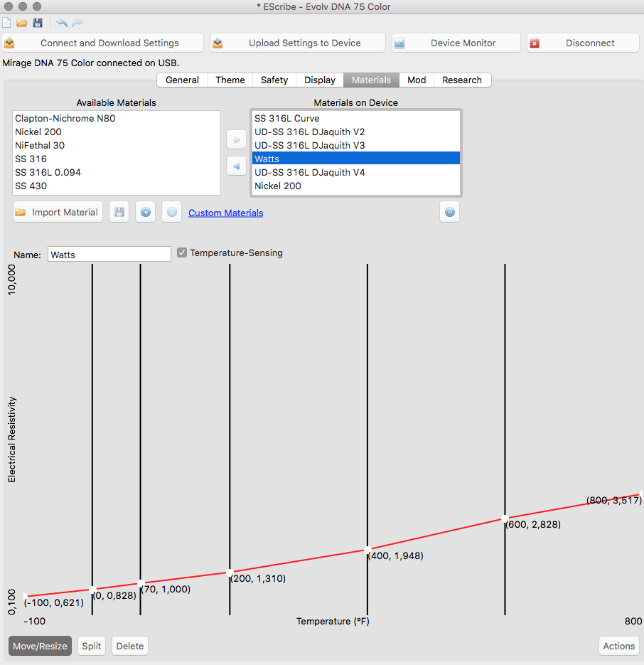
Task: Click the Name field containing Watts
Action: (109, 254)
